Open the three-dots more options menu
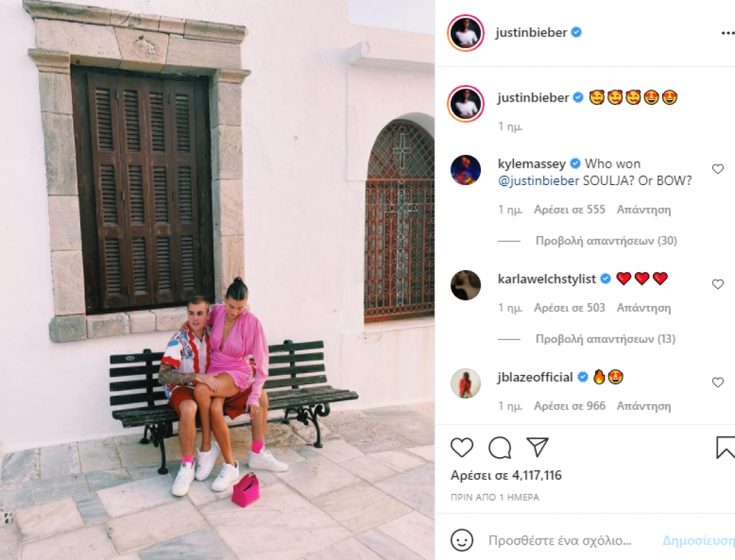The height and width of the screenshot is (560, 735). pos(728,33)
